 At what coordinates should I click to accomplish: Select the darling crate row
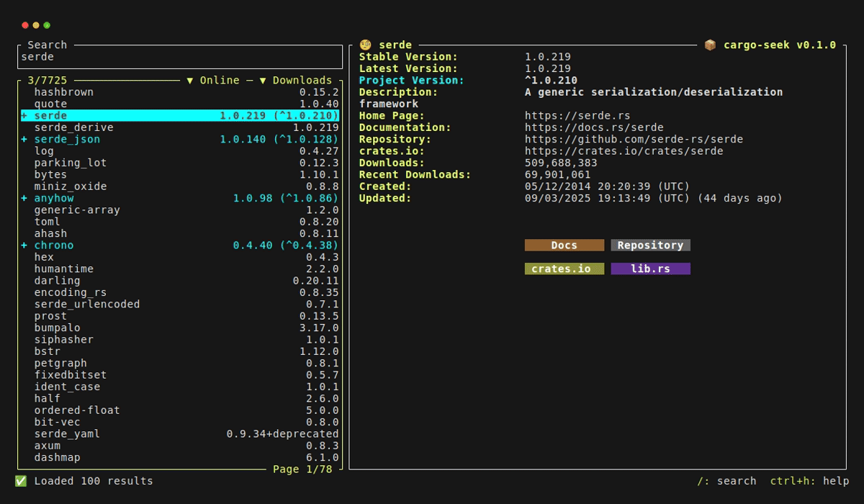click(180, 281)
